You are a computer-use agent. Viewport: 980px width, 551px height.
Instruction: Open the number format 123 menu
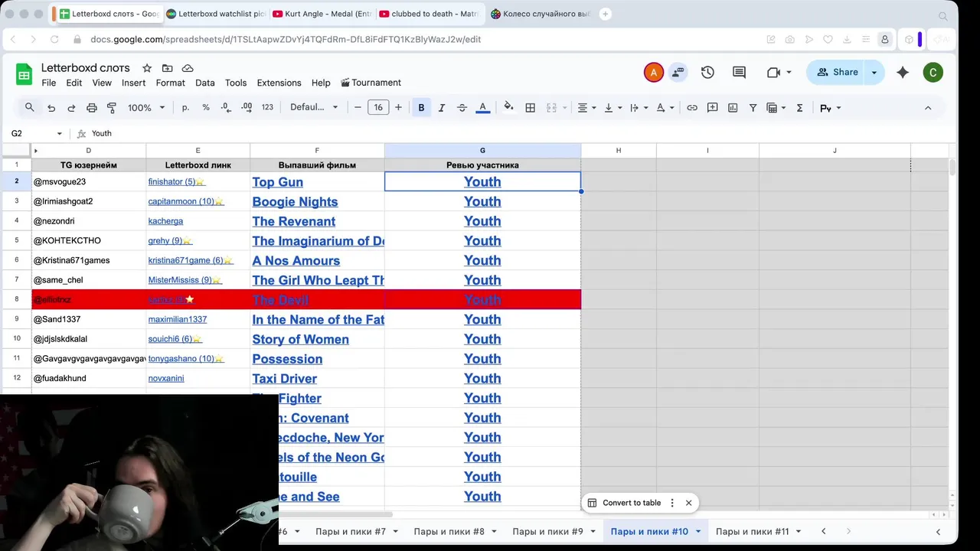click(x=267, y=108)
